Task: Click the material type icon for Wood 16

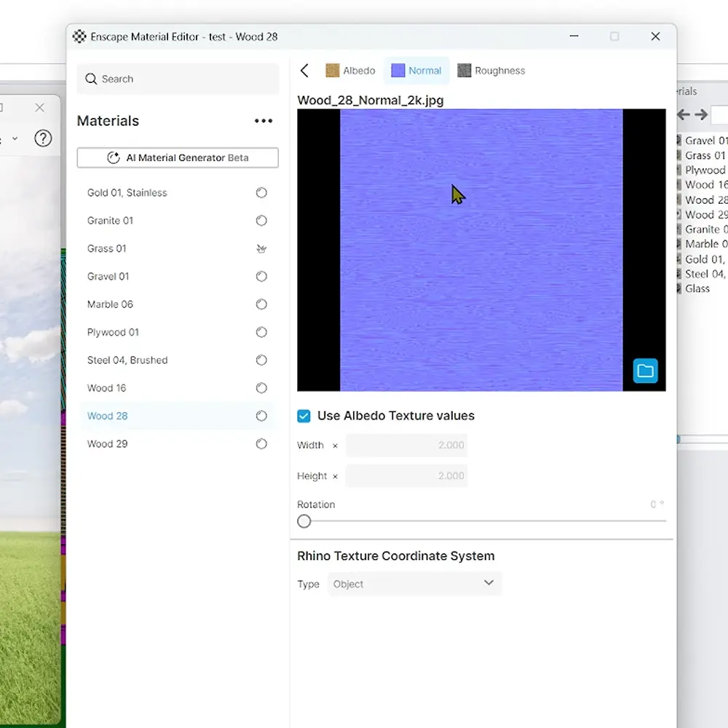Action: point(261,388)
